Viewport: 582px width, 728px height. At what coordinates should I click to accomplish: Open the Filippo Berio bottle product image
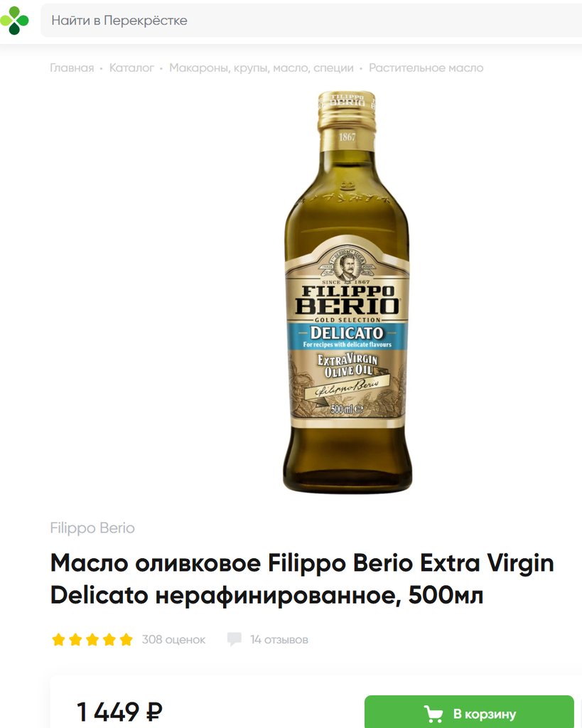(x=347, y=292)
